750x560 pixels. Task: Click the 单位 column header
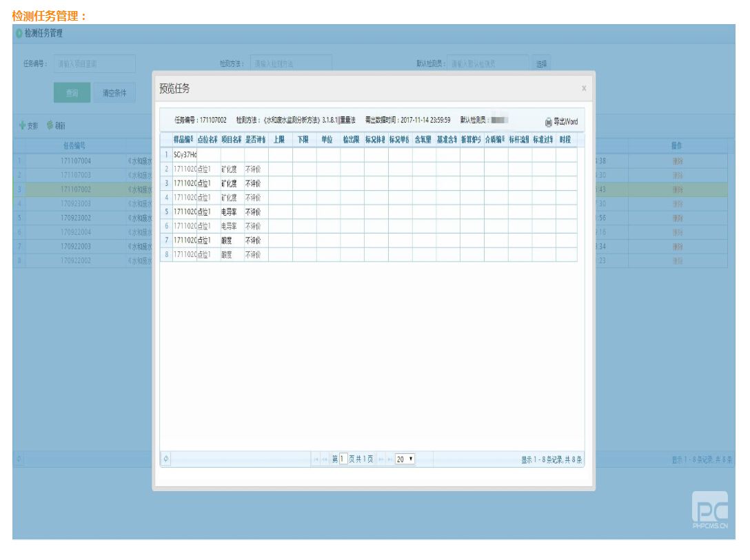tap(327, 139)
